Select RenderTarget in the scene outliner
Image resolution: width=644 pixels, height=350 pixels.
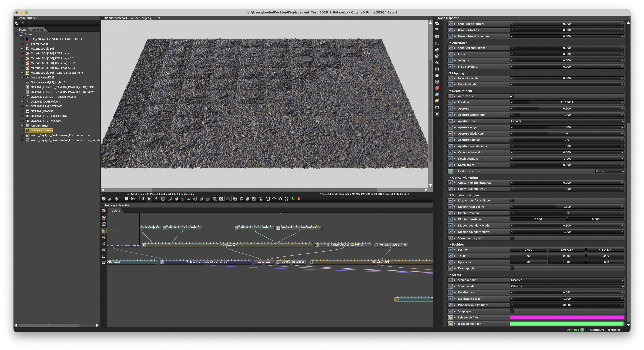[40, 126]
